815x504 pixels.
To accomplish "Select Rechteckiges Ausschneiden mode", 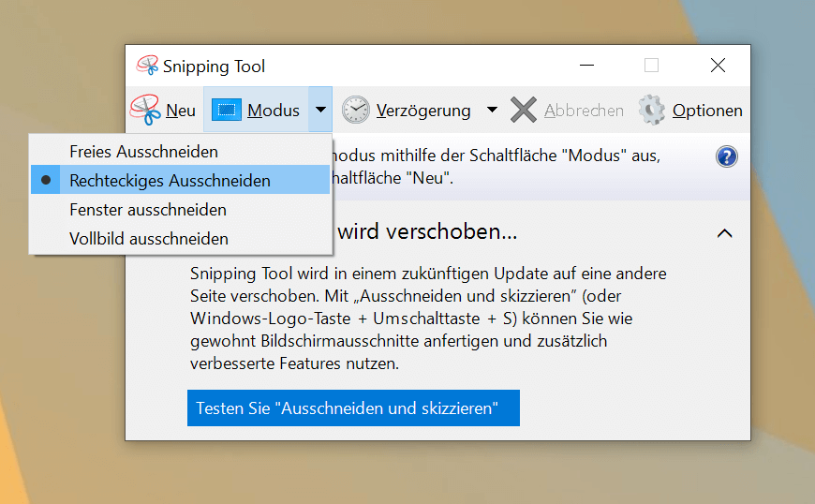I will [181, 180].
